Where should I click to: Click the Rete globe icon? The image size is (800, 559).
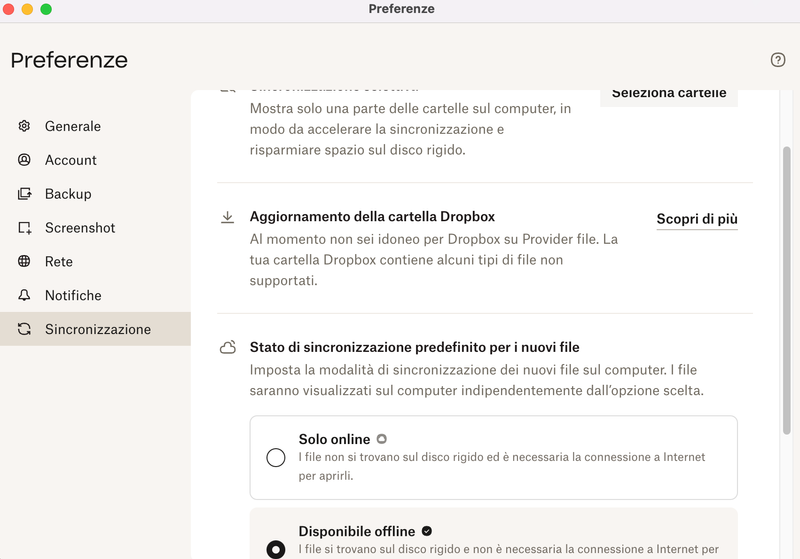pos(25,262)
